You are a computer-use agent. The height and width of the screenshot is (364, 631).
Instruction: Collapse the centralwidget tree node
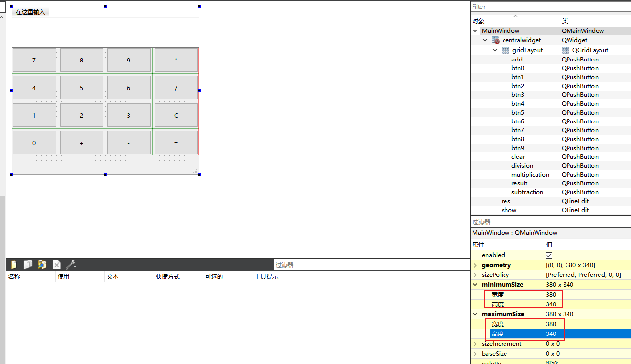click(x=485, y=40)
